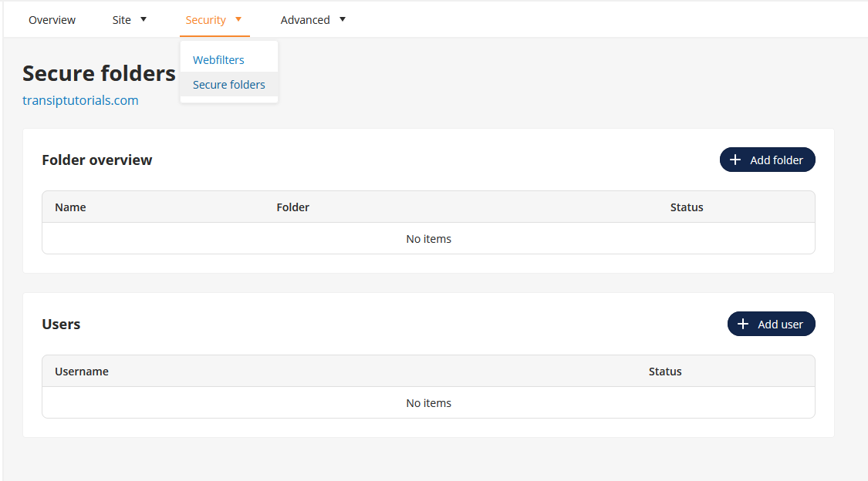Viewport: 868px width, 481px height.
Task: Expand the Advanced dropdown arrow
Action: tap(343, 19)
